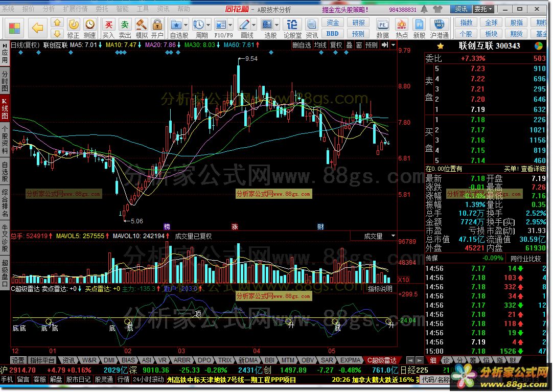553x392 pixels.
Task: Click the 测速 speed test clock icon
Action: coord(90,28)
